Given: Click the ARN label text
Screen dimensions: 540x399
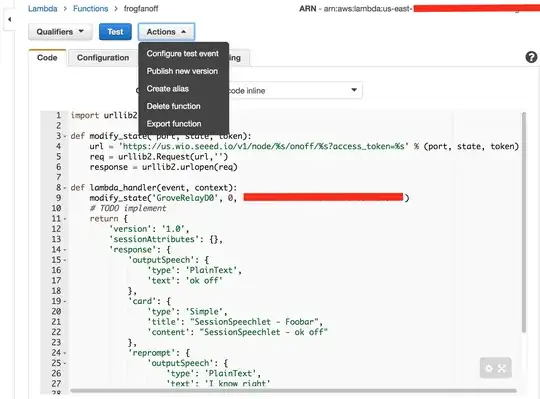Looking at the screenshot, I should pyautogui.click(x=308, y=9).
